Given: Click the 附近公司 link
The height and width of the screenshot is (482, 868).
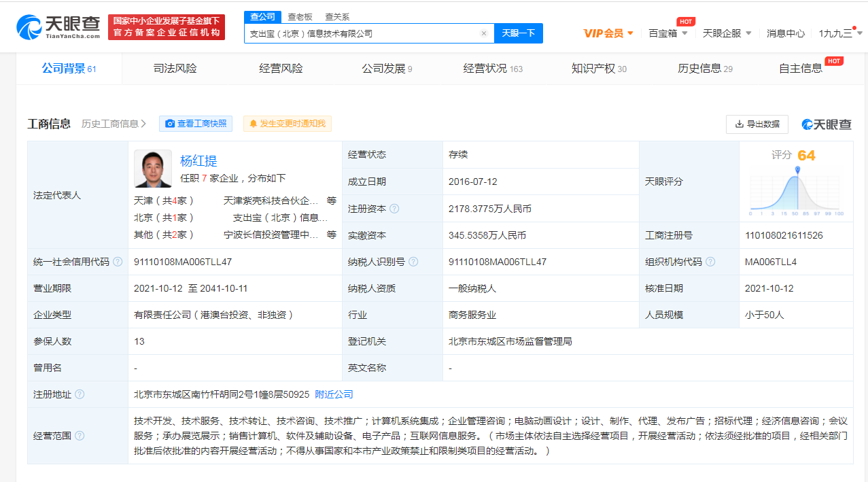Looking at the screenshot, I should tap(334, 394).
